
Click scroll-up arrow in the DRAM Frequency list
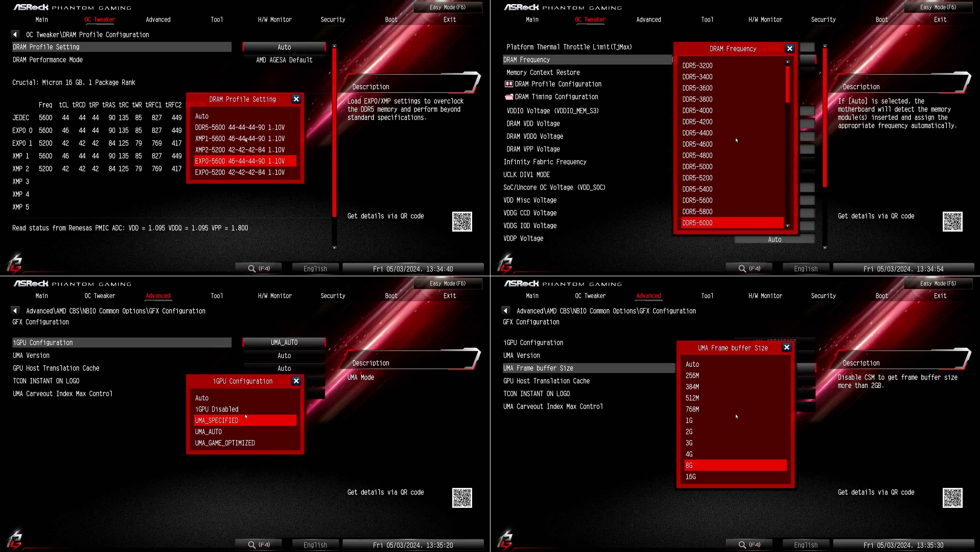point(788,62)
